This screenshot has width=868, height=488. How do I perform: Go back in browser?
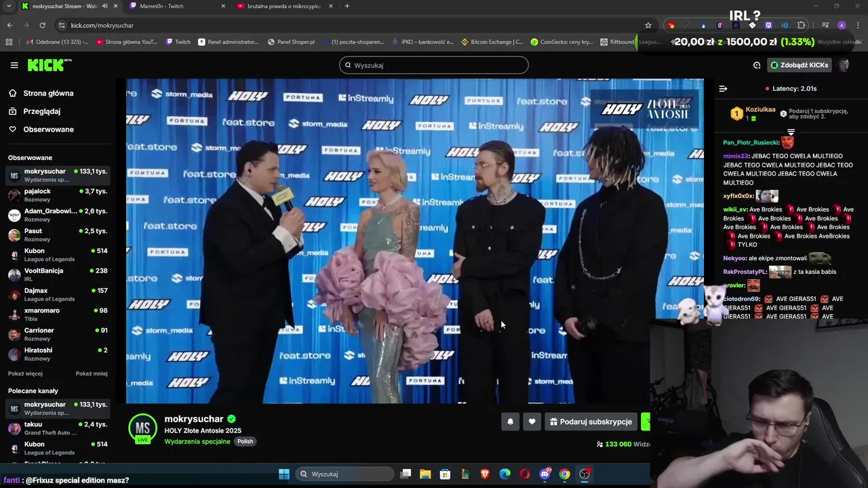coord(9,25)
